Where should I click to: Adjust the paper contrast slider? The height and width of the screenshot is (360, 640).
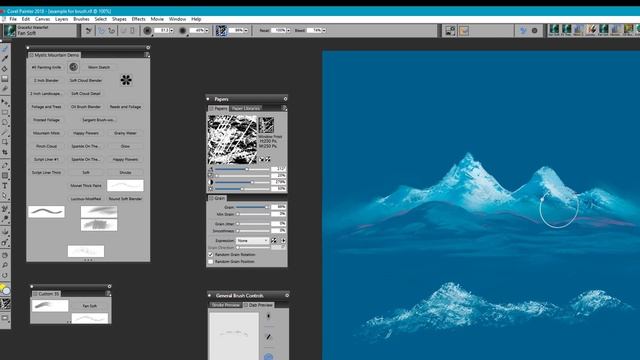[242, 182]
